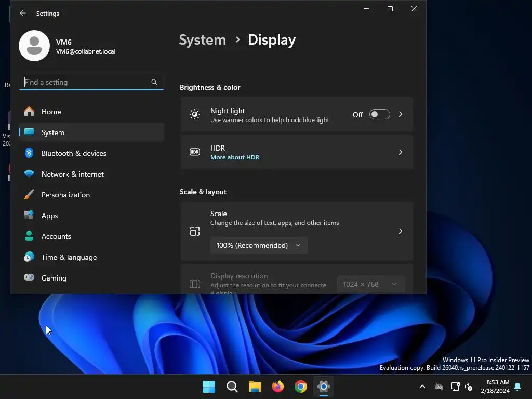Open the notification bell
The width and height of the screenshot is (532, 399).
tap(518, 387)
